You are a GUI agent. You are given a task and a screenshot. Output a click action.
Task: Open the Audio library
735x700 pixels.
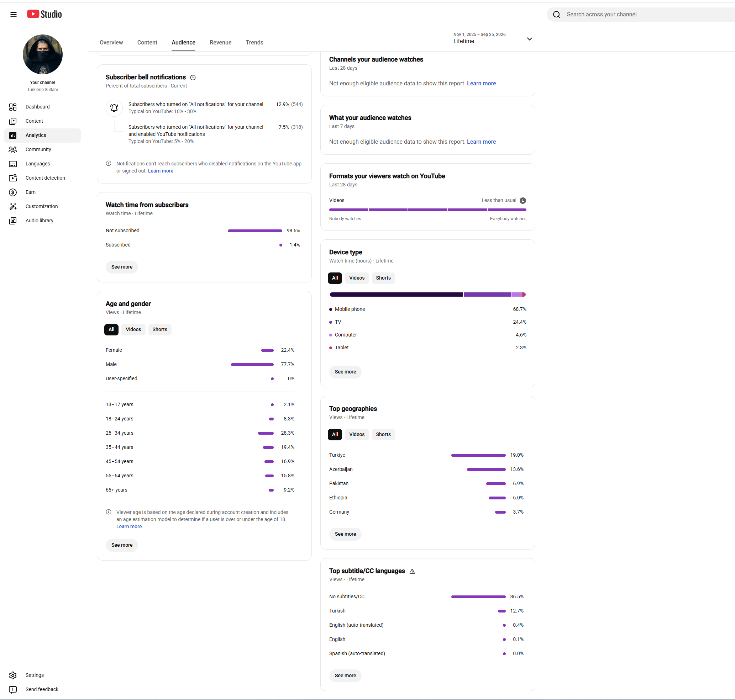click(43, 221)
